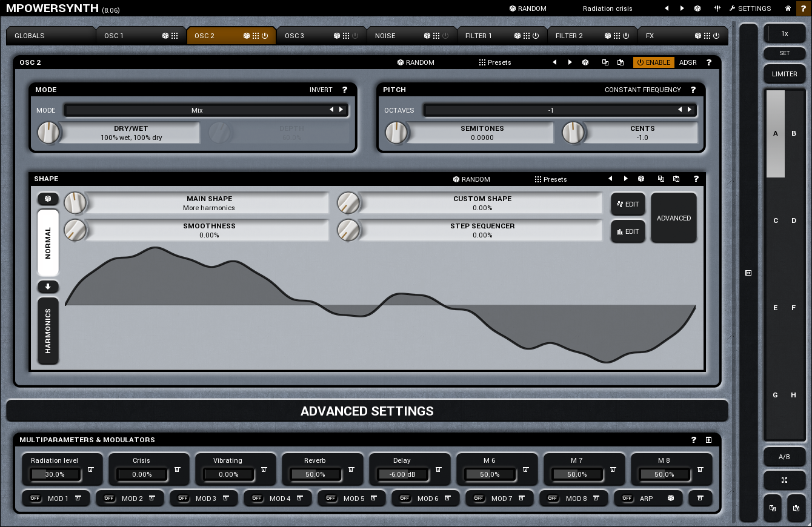Switch MOD 5 on with its OFF toggle
The height and width of the screenshot is (527, 812).
(331, 499)
